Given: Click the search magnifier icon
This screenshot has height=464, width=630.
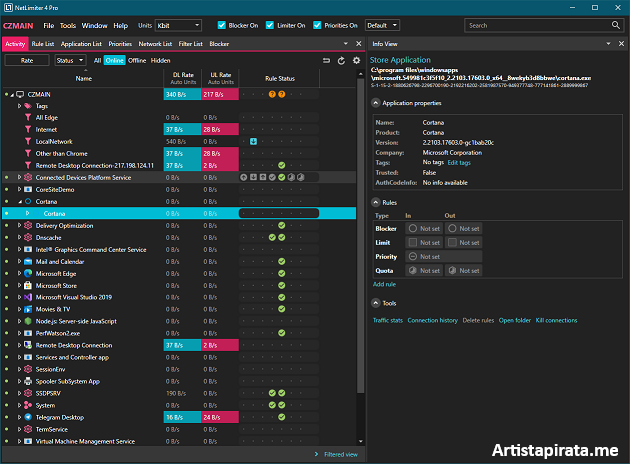Looking at the screenshot, I should pyautogui.click(x=616, y=25).
